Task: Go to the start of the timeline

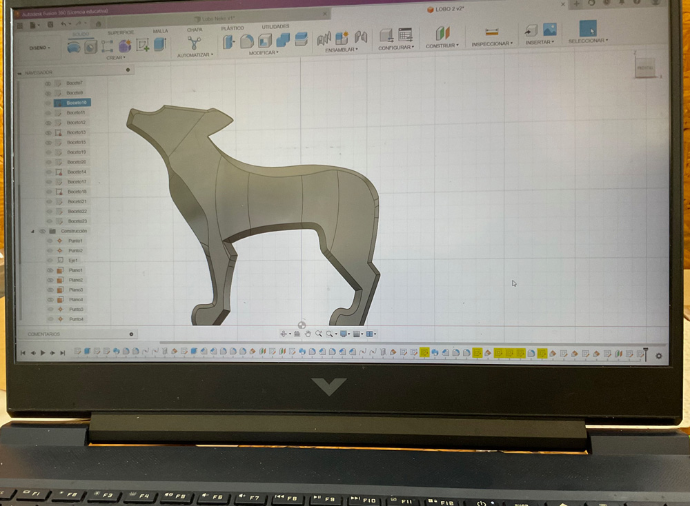Action: click(x=23, y=353)
